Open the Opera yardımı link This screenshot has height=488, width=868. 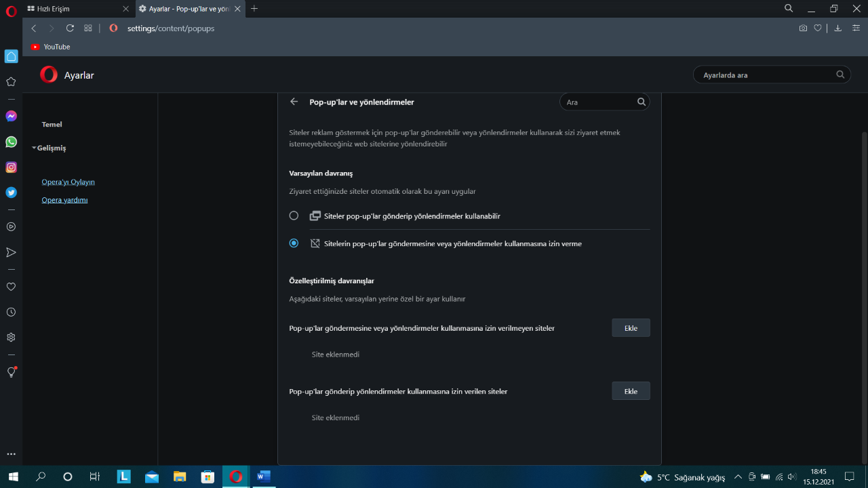click(64, 200)
